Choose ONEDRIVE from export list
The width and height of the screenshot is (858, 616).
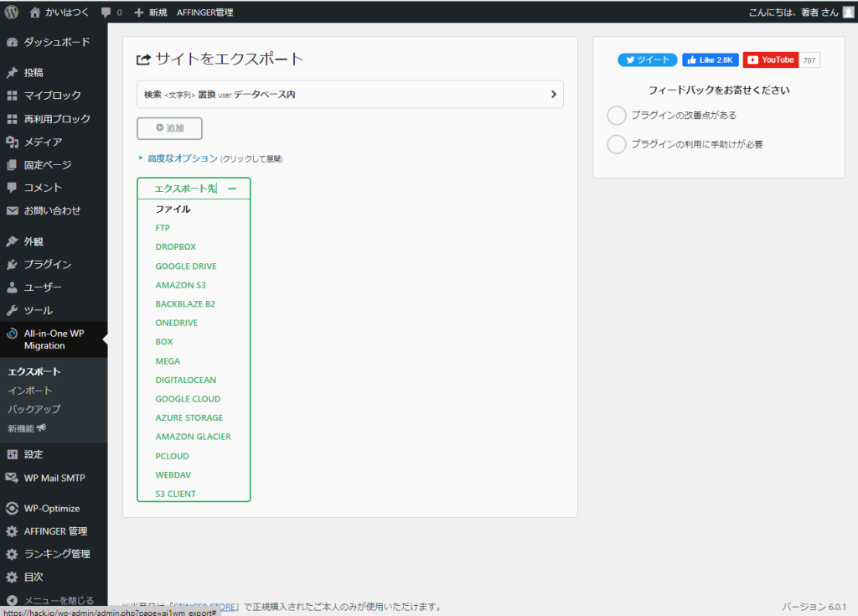coord(177,323)
